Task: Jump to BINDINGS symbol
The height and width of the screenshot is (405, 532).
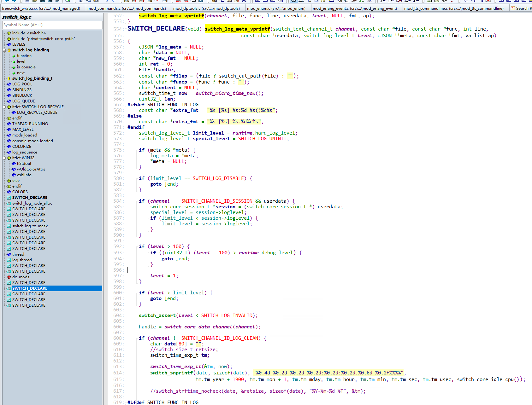Action: (x=22, y=90)
